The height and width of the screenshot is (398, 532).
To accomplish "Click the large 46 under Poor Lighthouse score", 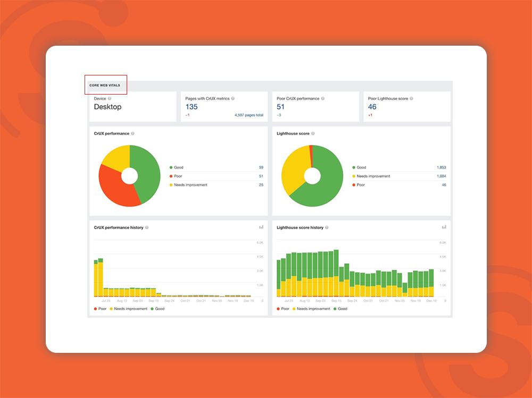I will 372,107.
